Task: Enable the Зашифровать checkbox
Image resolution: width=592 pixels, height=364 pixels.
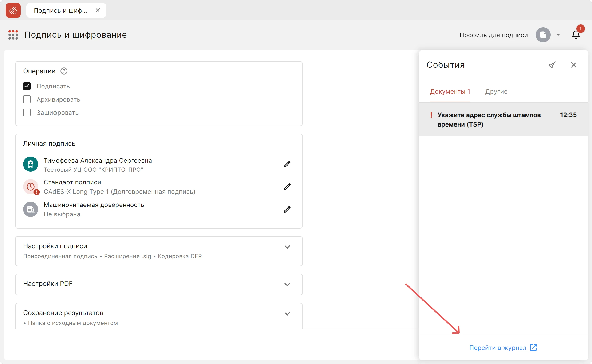Action: [27, 112]
